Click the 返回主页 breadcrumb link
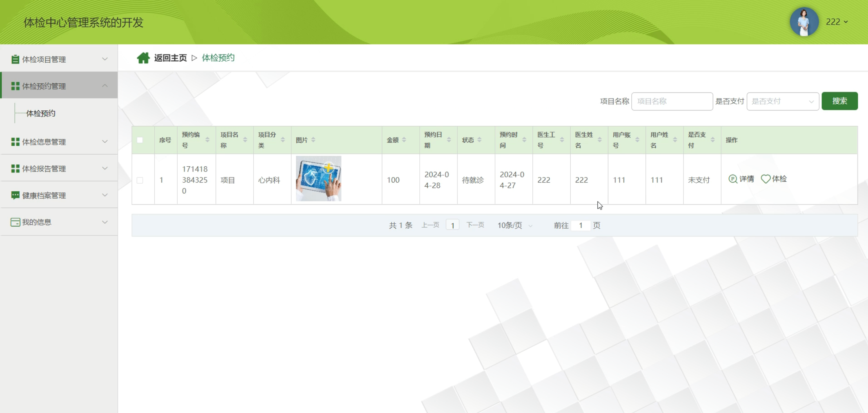This screenshot has height=413, width=868. (170, 58)
